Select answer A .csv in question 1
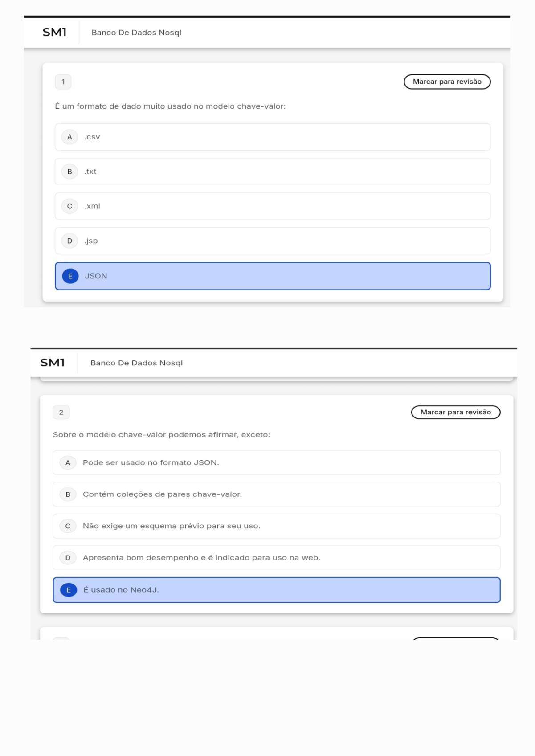Screen dimensions: 535x756 [x=272, y=137]
